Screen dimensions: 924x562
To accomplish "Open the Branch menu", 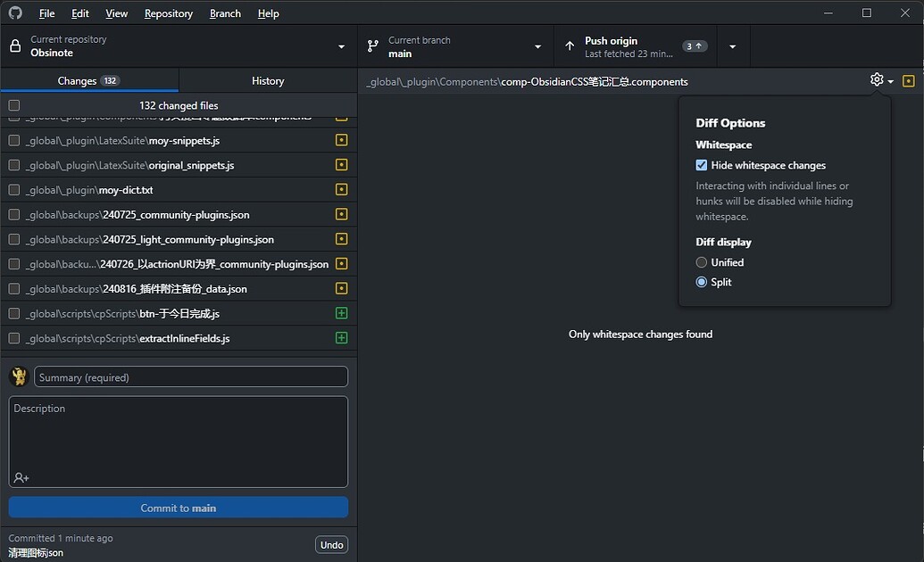I will point(224,12).
